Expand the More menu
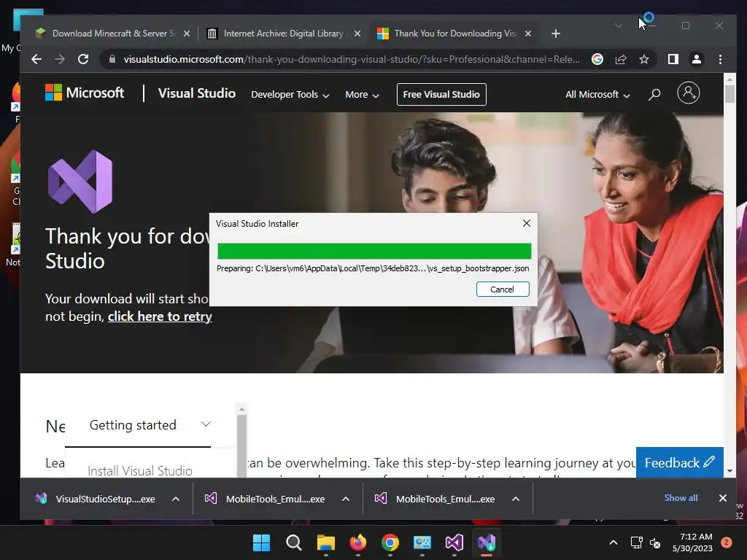Viewport: 747px width, 560px height. (362, 94)
